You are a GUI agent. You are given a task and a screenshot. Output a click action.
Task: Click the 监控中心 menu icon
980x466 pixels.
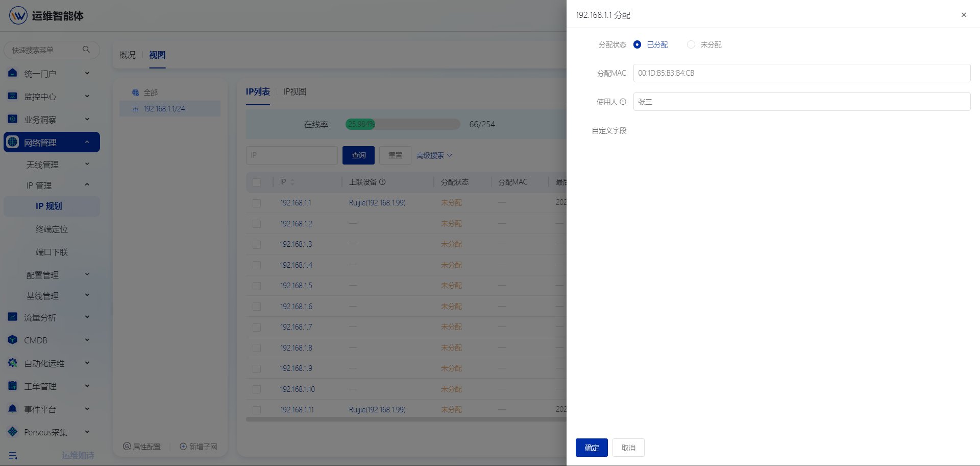tap(13, 96)
